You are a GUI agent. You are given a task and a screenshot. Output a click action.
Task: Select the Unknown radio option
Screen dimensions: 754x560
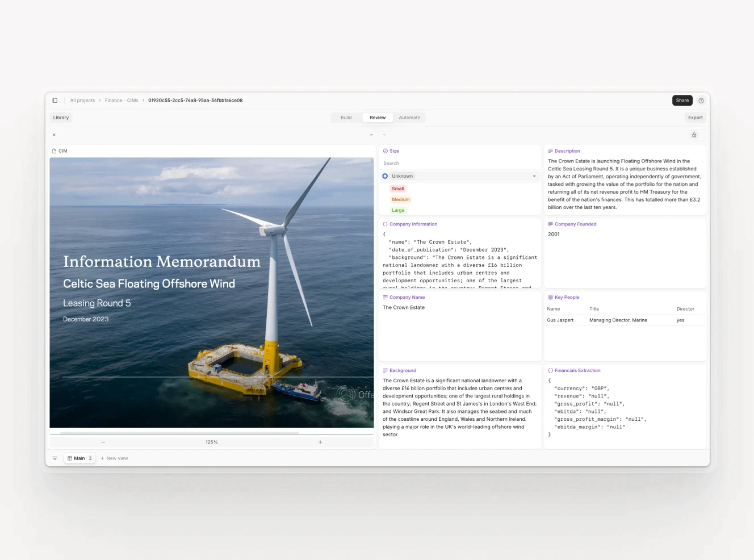[385, 176]
